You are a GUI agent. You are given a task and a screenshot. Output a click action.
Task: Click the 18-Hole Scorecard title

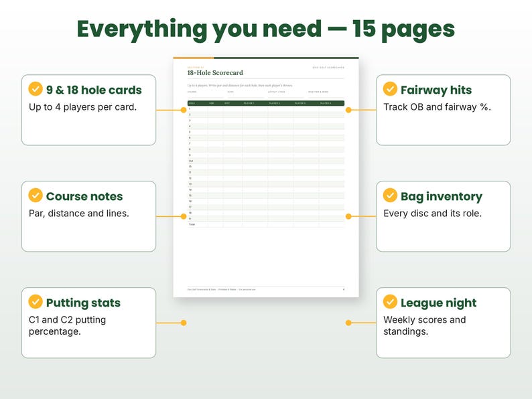pos(215,72)
